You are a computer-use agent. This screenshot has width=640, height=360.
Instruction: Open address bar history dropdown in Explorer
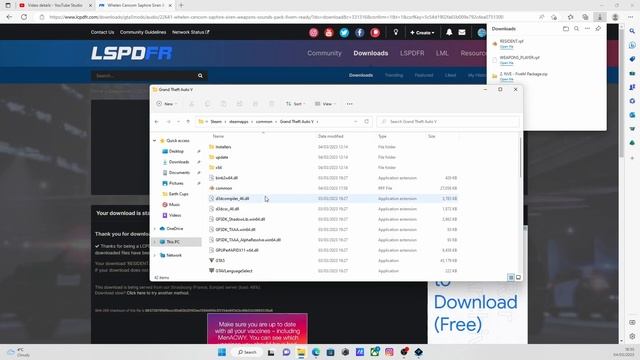click(356, 122)
